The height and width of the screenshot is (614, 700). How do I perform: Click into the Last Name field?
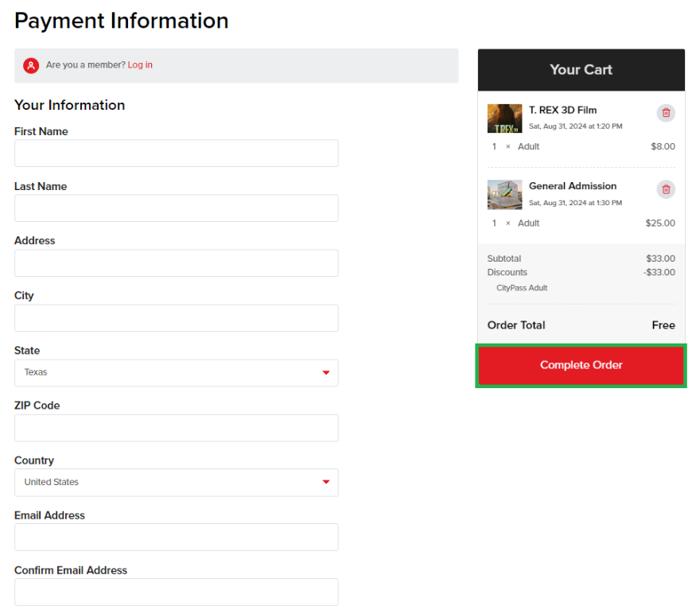pyautogui.click(x=177, y=208)
